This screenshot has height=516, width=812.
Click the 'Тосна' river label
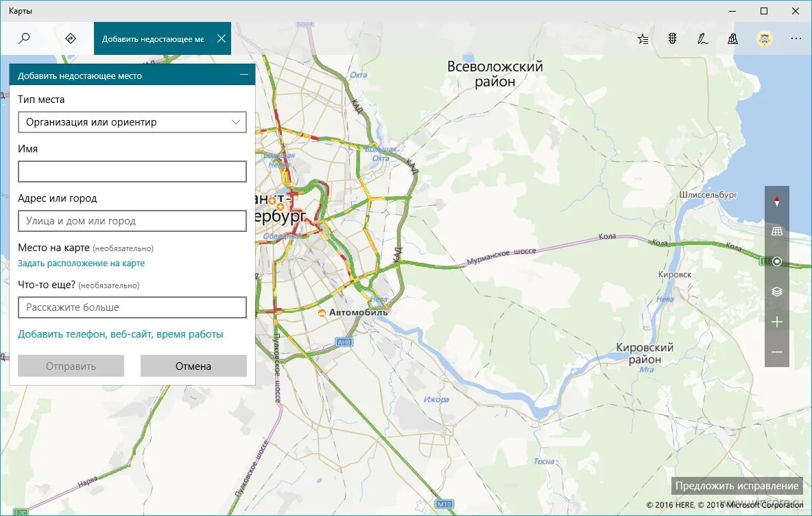point(544,461)
